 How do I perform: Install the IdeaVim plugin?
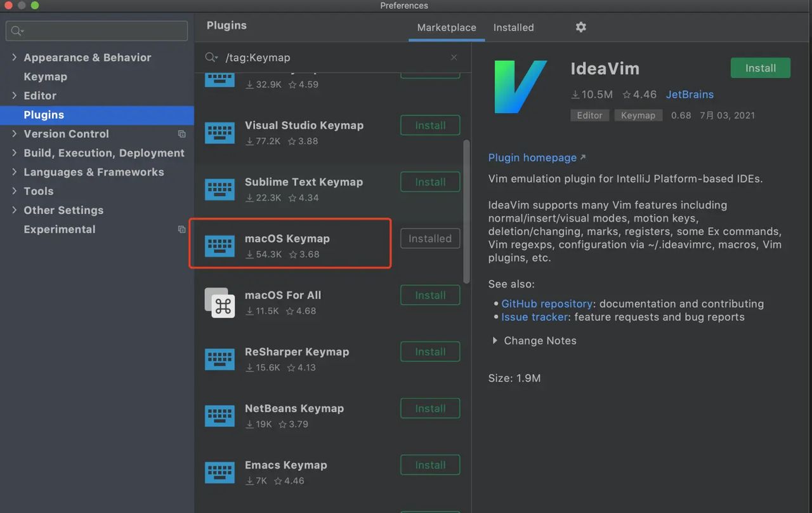coord(760,68)
